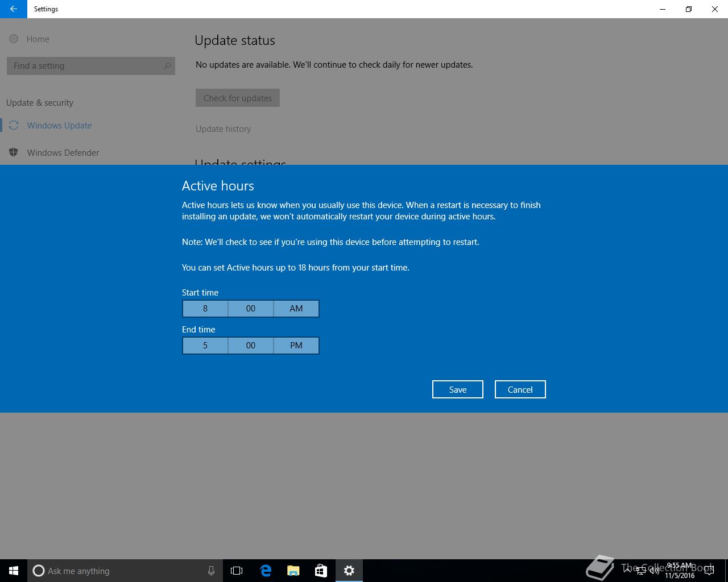Viewport: 728px width, 582px height.
Task: Change the start time AM selector
Action: pyautogui.click(x=296, y=309)
